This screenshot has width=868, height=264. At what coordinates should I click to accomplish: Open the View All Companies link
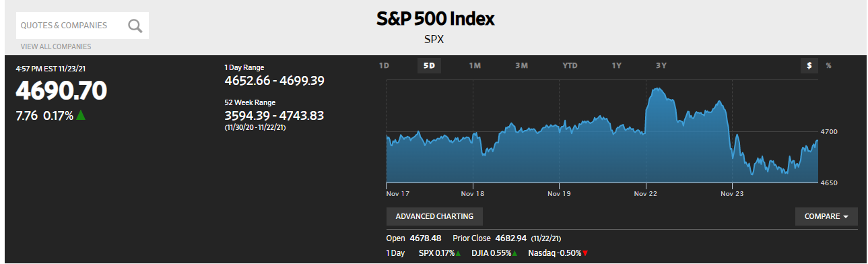click(56, 46)
